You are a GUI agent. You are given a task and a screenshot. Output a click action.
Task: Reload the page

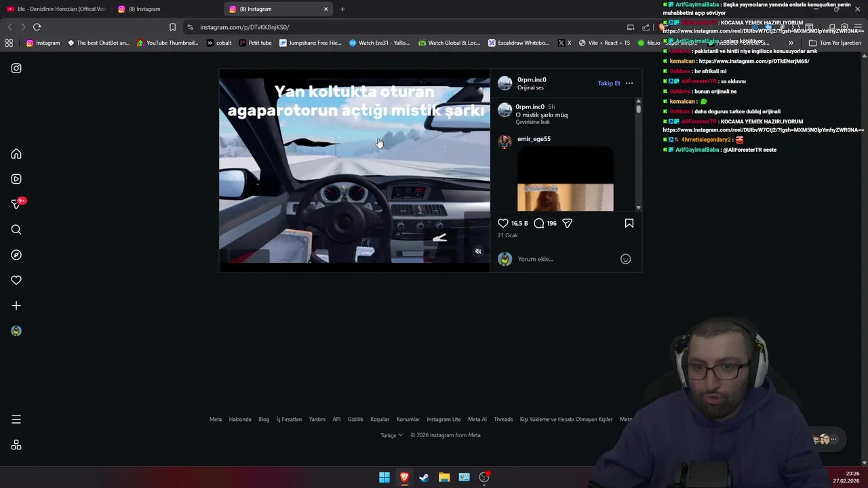pos(37,27)
